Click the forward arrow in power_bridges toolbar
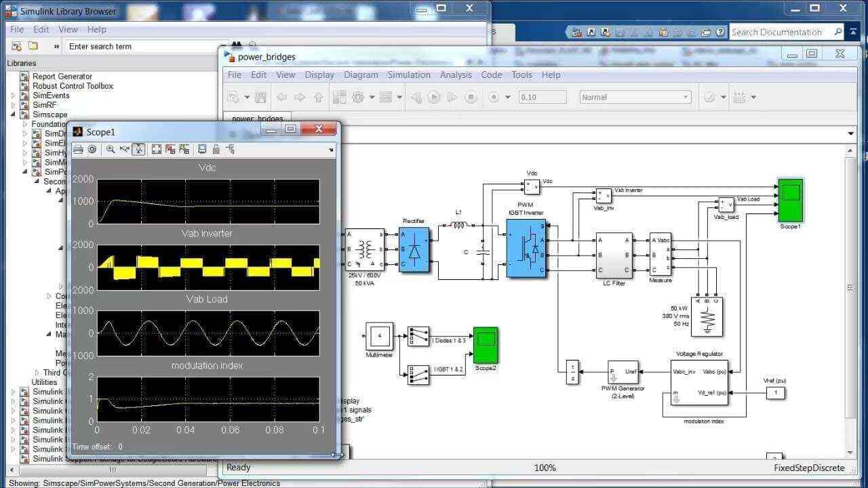The width and height of the screenshot is (868, 488). click(x=300, y=98)
